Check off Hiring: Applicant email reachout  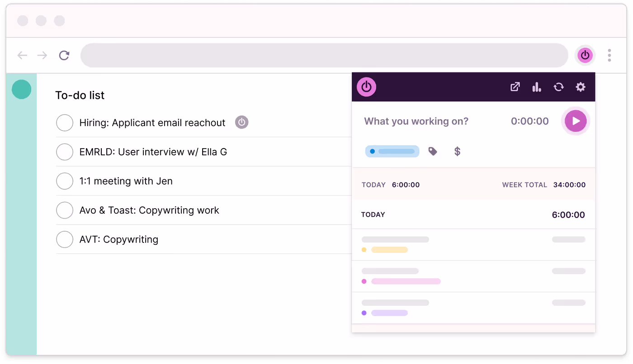coord(65,123)
